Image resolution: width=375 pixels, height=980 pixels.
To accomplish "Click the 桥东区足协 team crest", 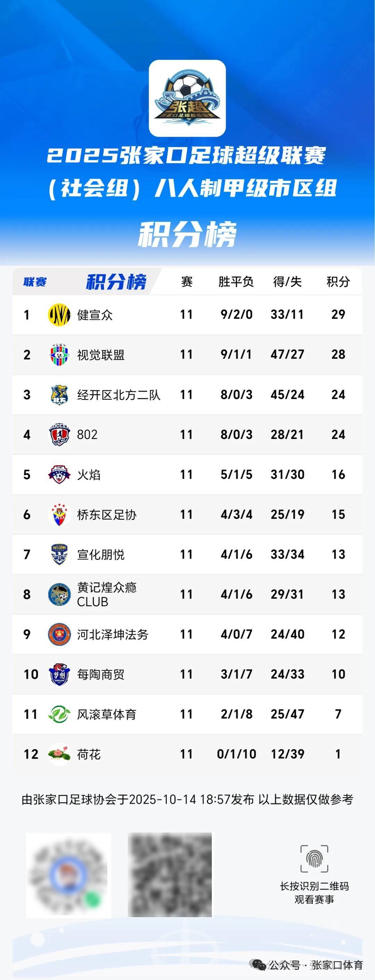I will pos(59,514).
